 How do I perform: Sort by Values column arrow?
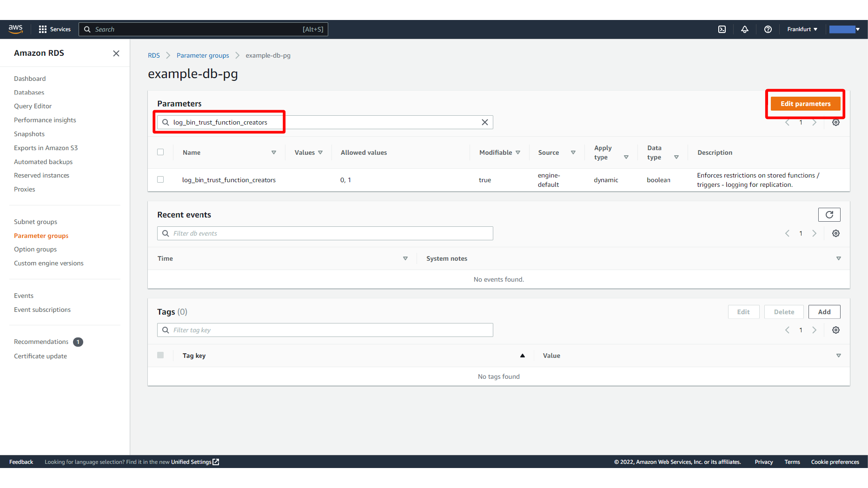320,152
